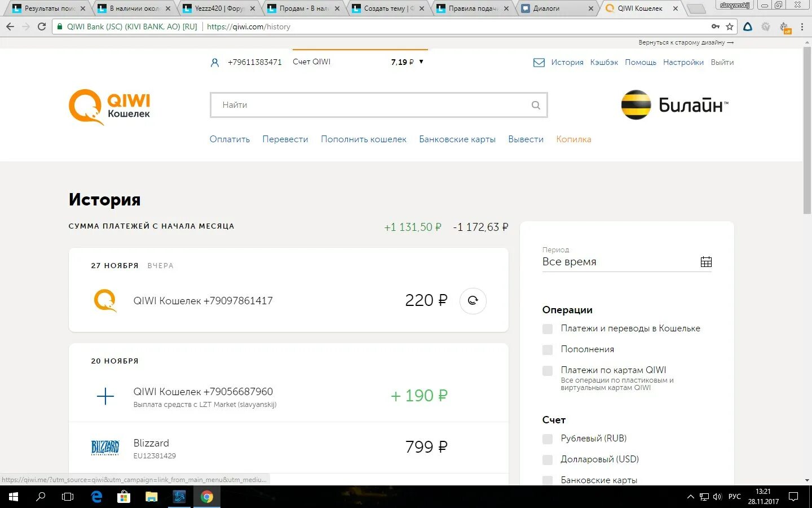The image size is (812, 508).
Task: Open the Windows Start menu
Action: [x=14, y=497]
